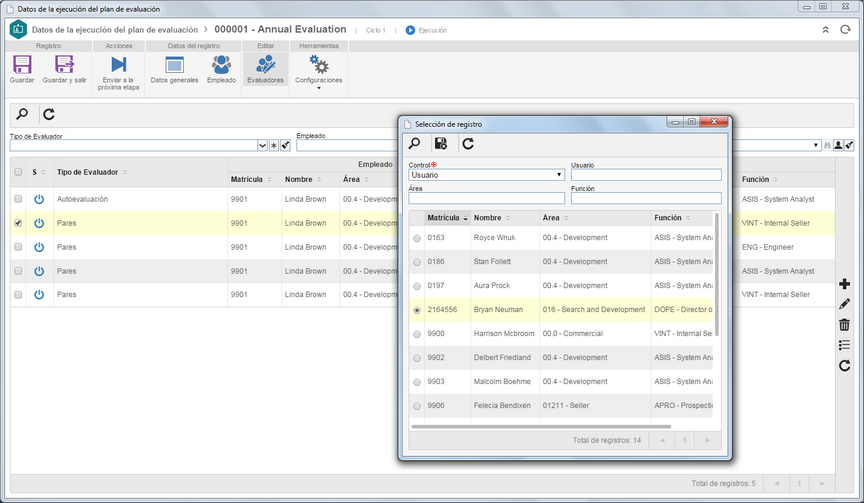Check the ENG - Engineer Pares row checkbox
The image size is (864, 503).
[x=18, y=247]
